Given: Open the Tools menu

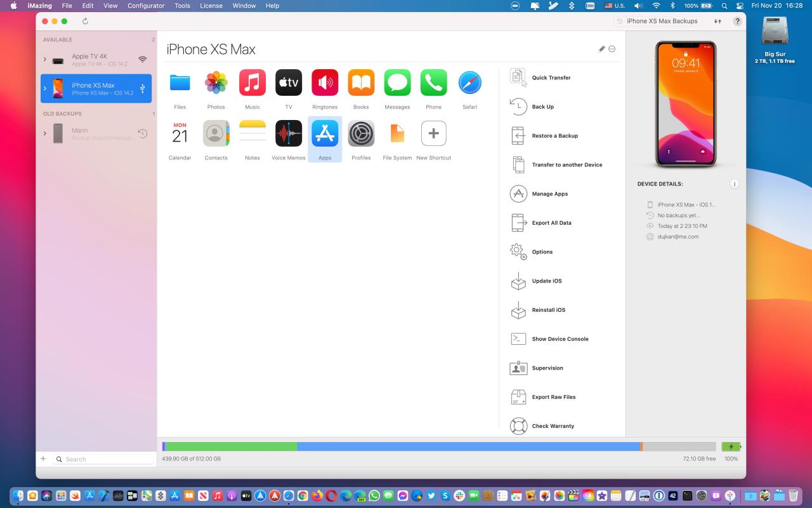Looking at the screenshot, I should click(182, 6).
